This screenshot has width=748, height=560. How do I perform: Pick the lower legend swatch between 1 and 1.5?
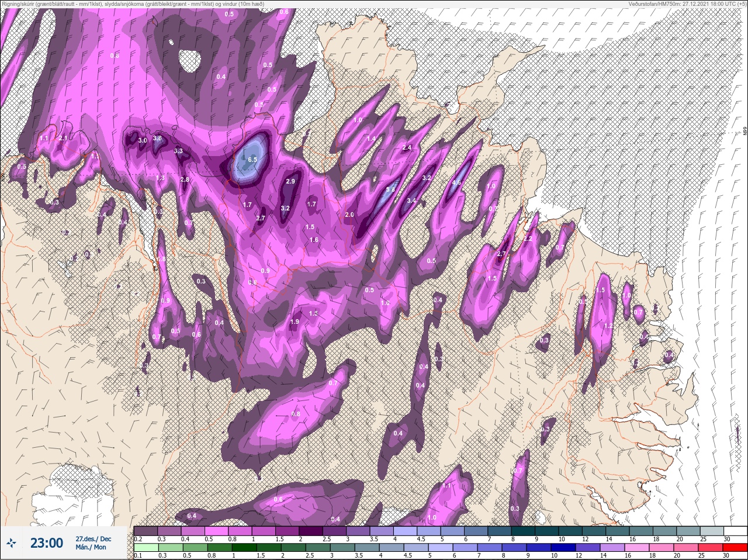[x=244, y=548]
